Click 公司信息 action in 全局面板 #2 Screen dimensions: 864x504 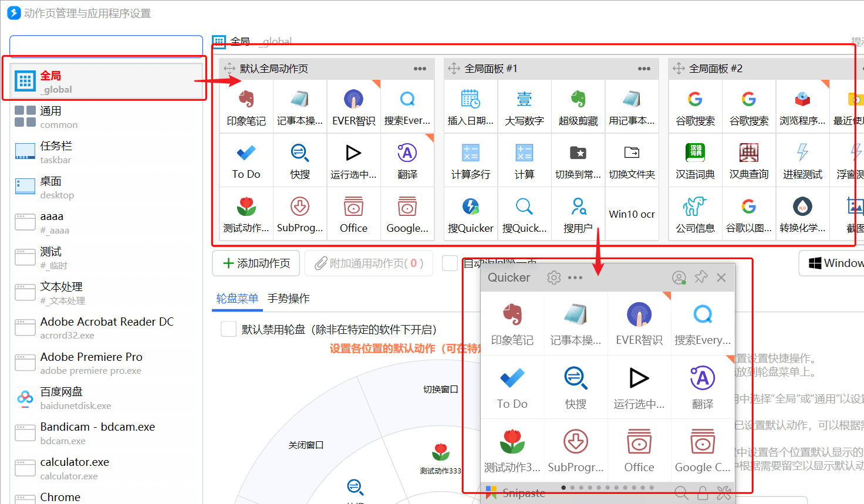pos(695,214)
